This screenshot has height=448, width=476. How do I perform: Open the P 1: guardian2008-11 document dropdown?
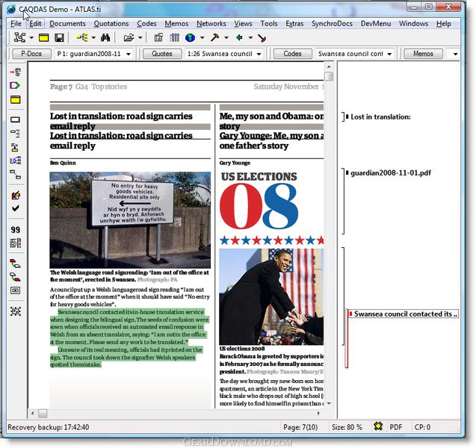(129, 54)
